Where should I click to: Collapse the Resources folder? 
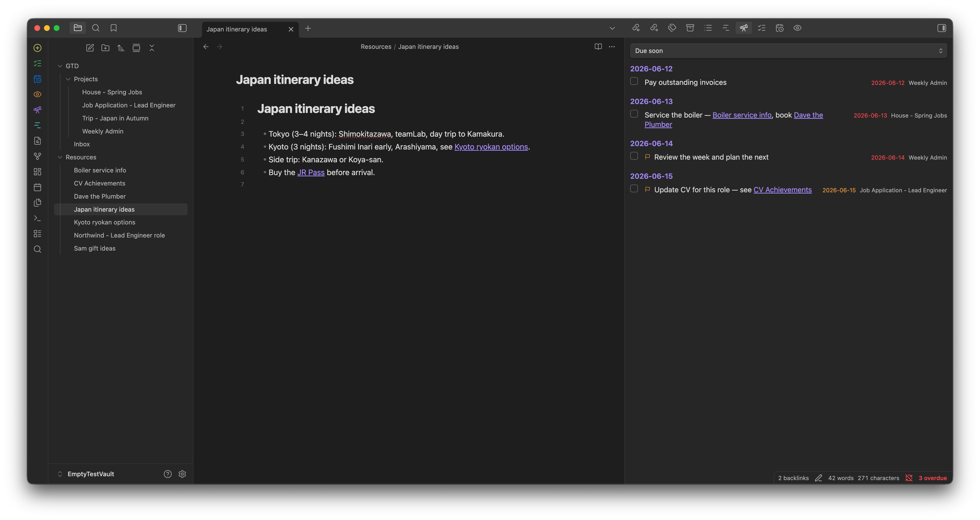click(x=60, y=157)
